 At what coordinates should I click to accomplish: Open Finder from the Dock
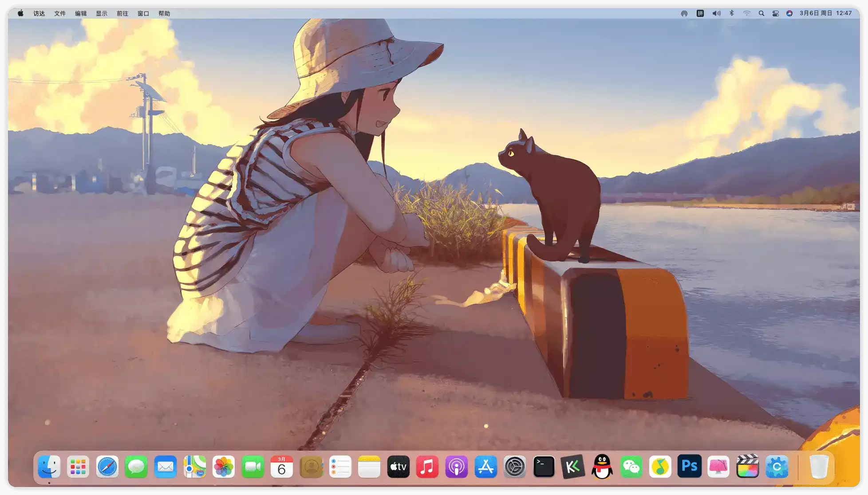point(49,467)
